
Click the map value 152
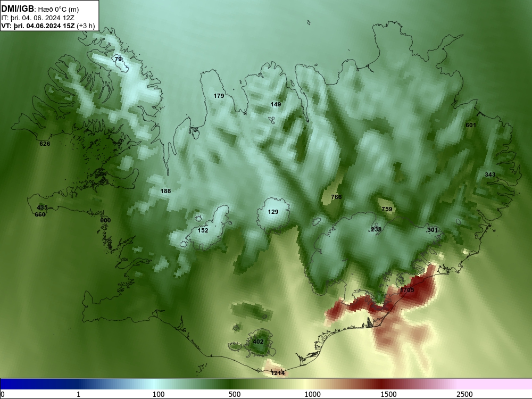(x=203, y=231)
